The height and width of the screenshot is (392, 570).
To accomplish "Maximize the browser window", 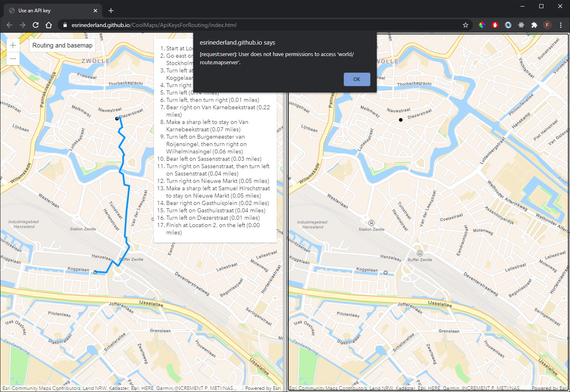I will (x=541, y=6).
